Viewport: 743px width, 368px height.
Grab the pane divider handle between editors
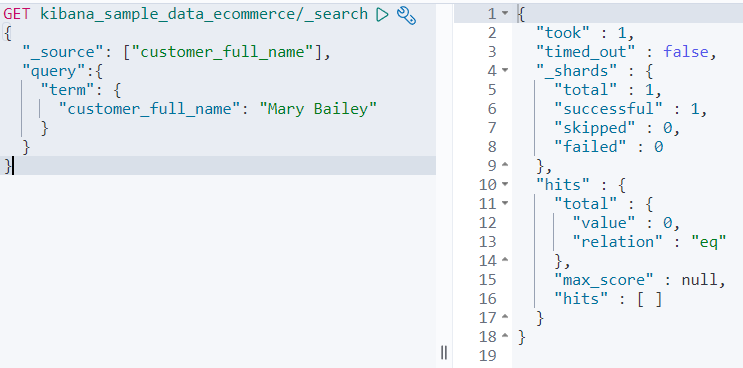[444, 352]
